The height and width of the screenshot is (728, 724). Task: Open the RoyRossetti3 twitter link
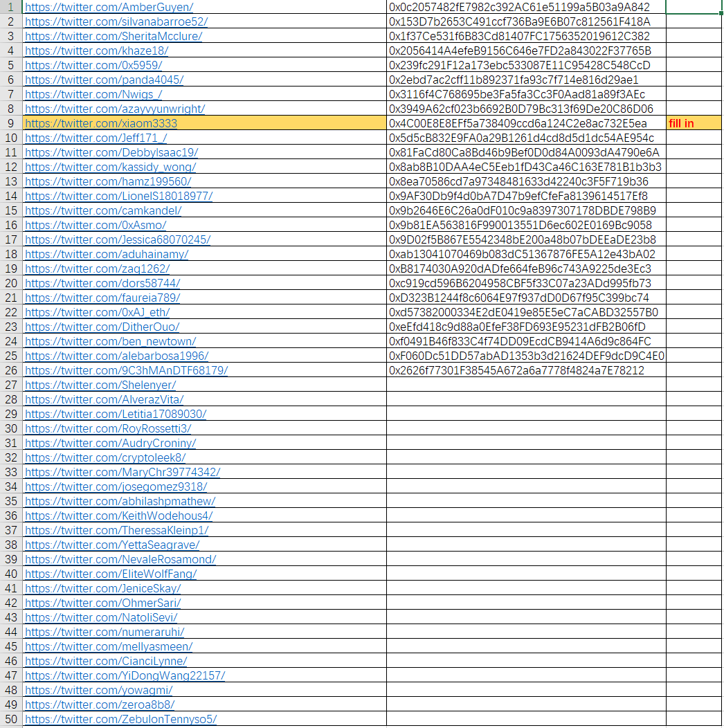(x=108, y=428)
